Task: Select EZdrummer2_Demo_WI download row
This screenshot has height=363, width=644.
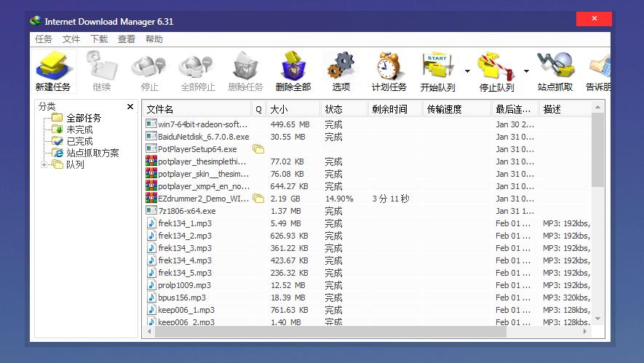Action: pos(367,199)
